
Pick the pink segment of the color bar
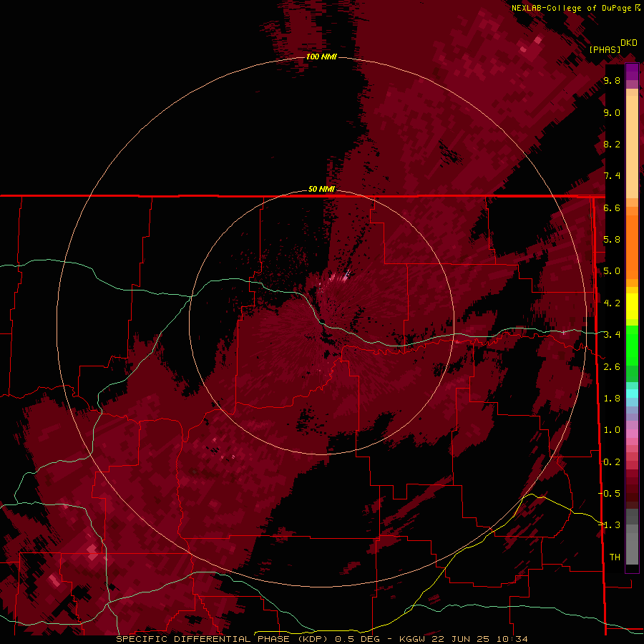[632, 434]
